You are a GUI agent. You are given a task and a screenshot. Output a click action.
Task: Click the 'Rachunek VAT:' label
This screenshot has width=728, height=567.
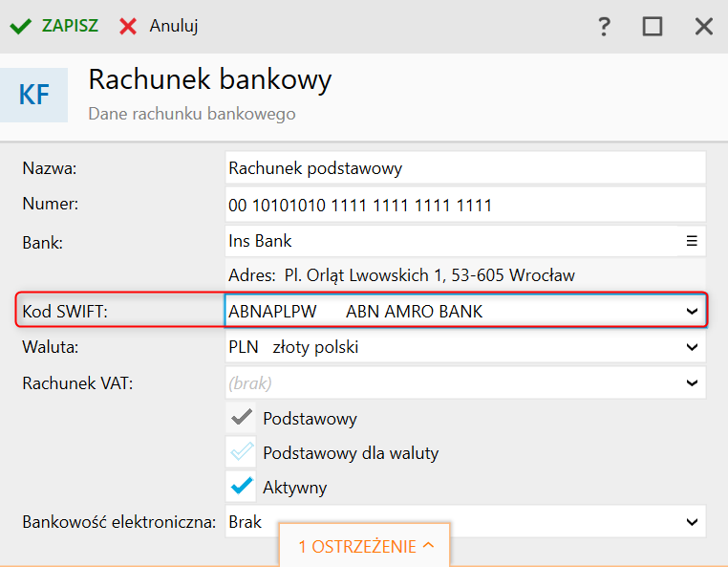pos(77,383)
